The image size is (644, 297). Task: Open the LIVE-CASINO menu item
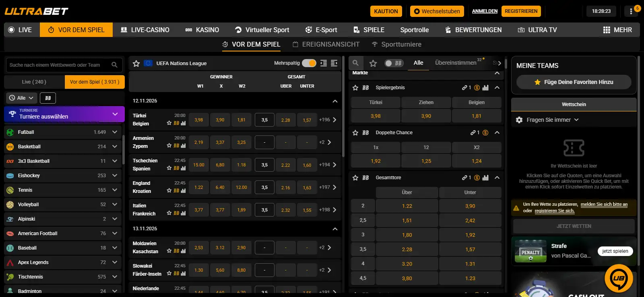(145, 30)
